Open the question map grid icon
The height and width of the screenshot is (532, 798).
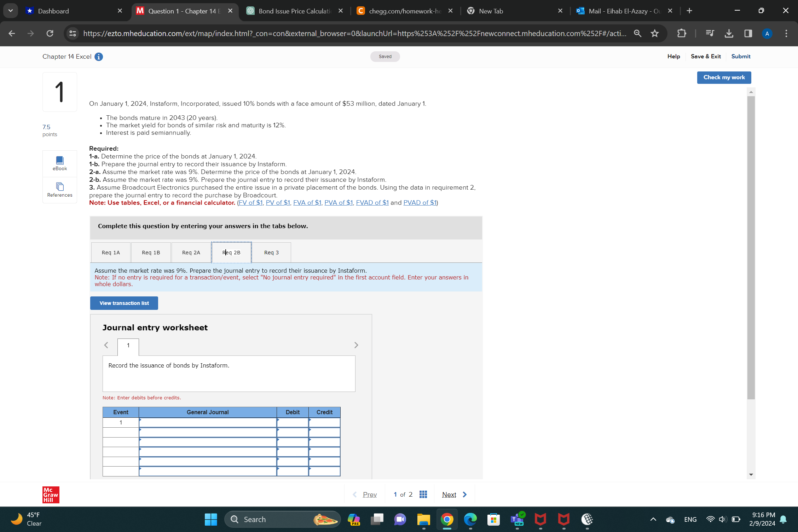tap(423, 494)
